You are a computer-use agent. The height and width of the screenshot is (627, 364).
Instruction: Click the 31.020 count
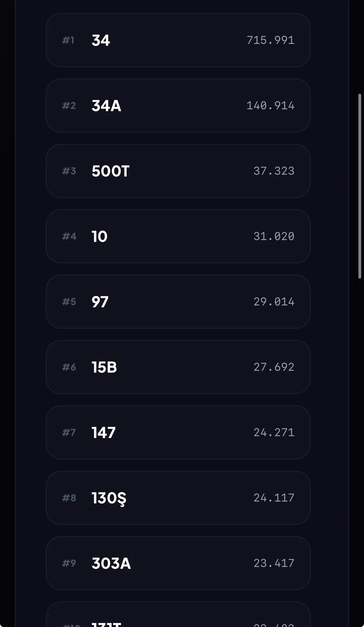click(x=274, y=236)
